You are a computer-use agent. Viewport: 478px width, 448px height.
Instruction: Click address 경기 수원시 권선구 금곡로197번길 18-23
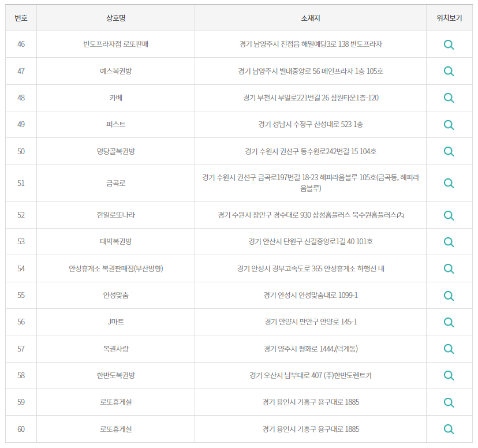260,177
